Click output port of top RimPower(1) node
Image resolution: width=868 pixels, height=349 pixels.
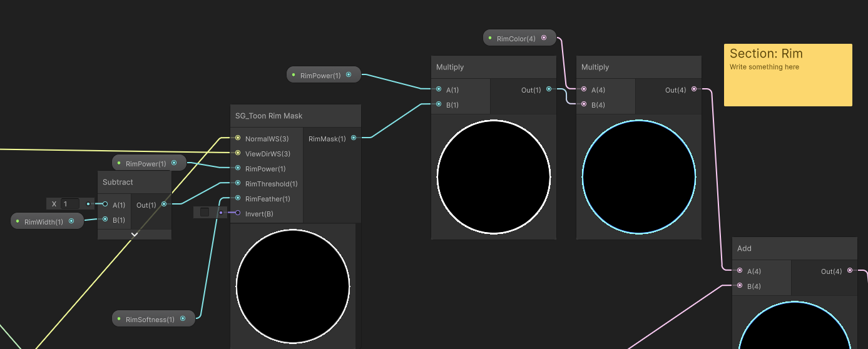click(x=349, y=75)
